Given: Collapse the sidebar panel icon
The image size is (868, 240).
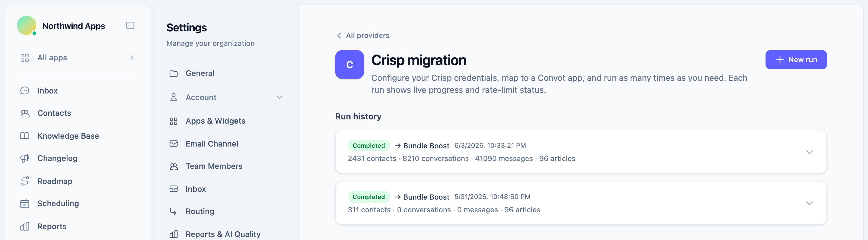Looking at the screenshot, I should [x=130, y=26].
